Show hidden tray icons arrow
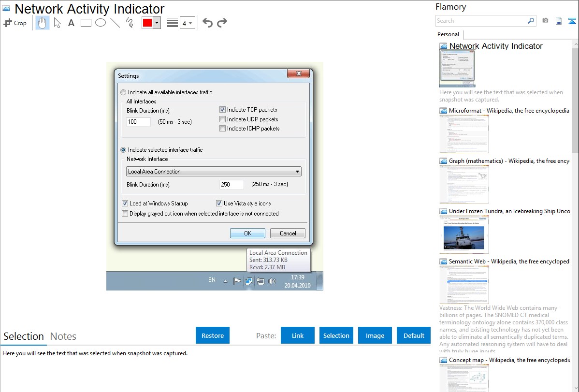The width and height of the screenshot is (579, 392). [225, 281]
